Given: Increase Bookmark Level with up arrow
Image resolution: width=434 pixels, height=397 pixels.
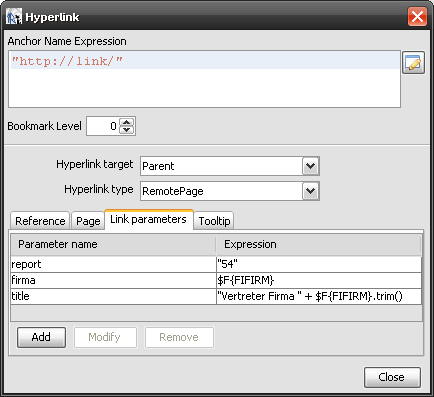Looking at the screenshot, I should pyautogui.click(x=127, y=122).
